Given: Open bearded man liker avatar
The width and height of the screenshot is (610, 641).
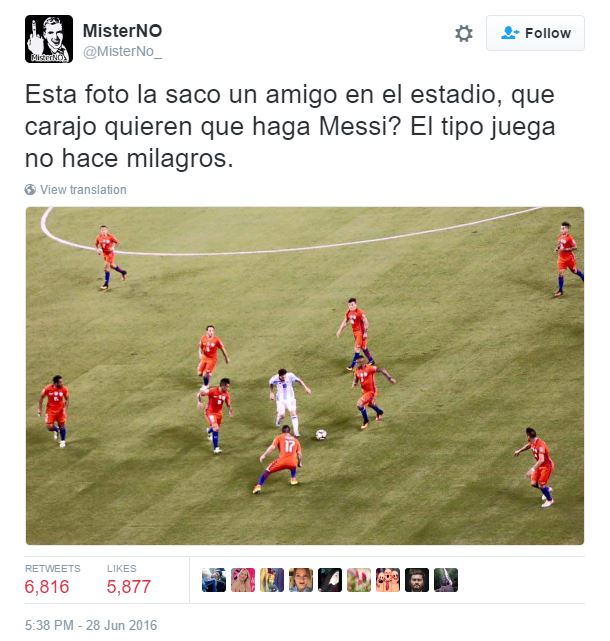Looking at the screenshot, I should pyautogui.click(x=417, y=580).
